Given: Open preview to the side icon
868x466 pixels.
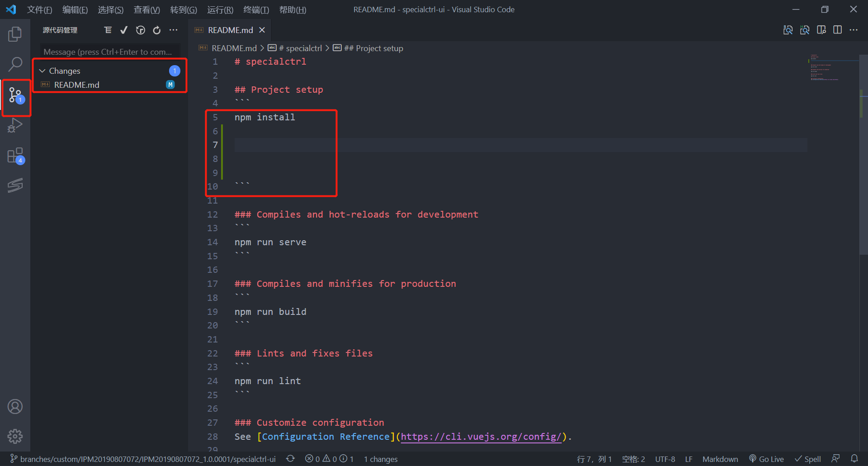Looking at the screenshot, I should click(788, 30).
